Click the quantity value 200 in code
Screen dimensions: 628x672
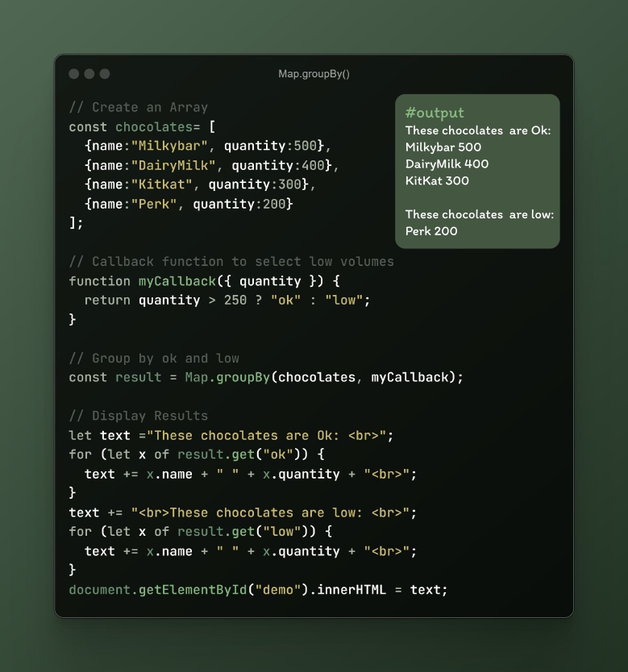pos(274,204)
